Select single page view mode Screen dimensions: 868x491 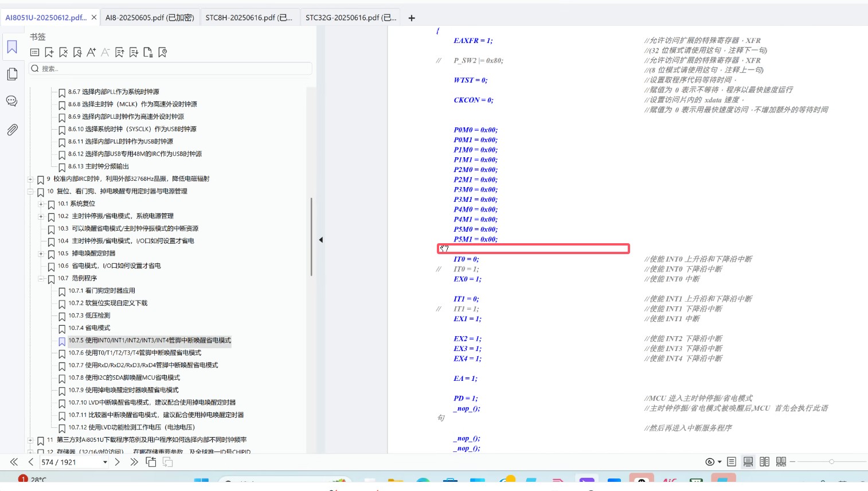click(732, 462)
